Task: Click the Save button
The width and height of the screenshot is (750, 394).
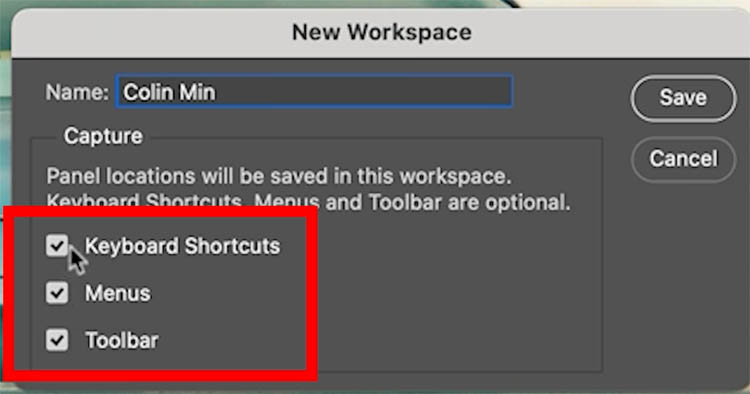Action: [x=683, y=98]
